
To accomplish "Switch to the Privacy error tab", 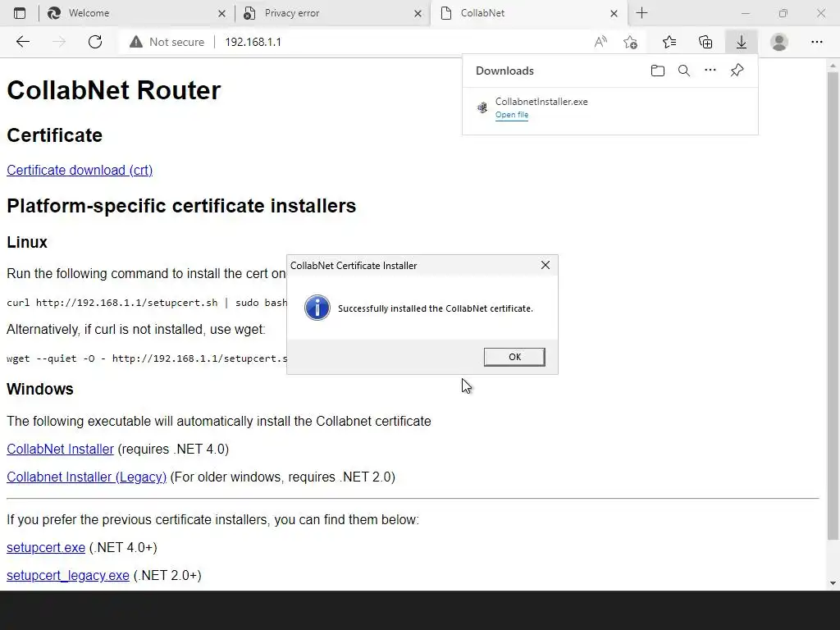I will coord(332,13).
